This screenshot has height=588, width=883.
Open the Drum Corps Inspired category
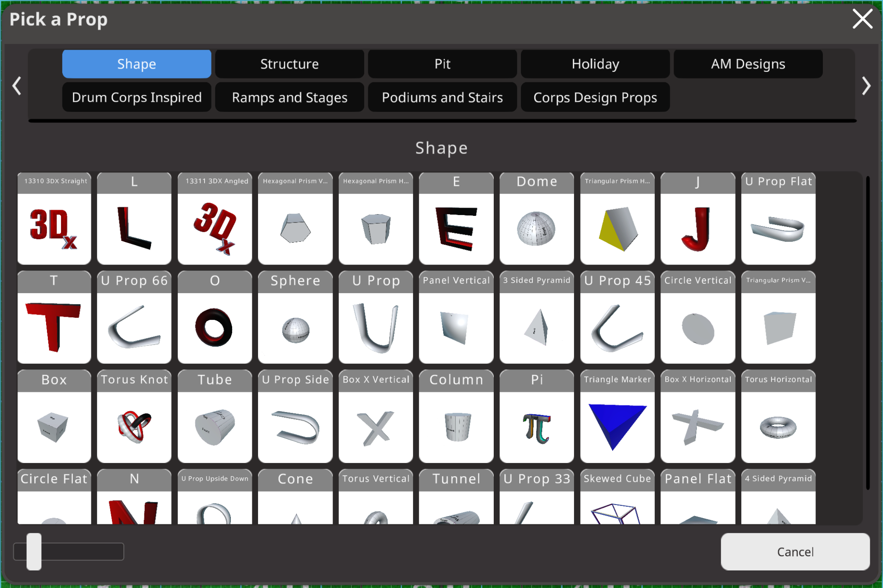tap(136, 97)
